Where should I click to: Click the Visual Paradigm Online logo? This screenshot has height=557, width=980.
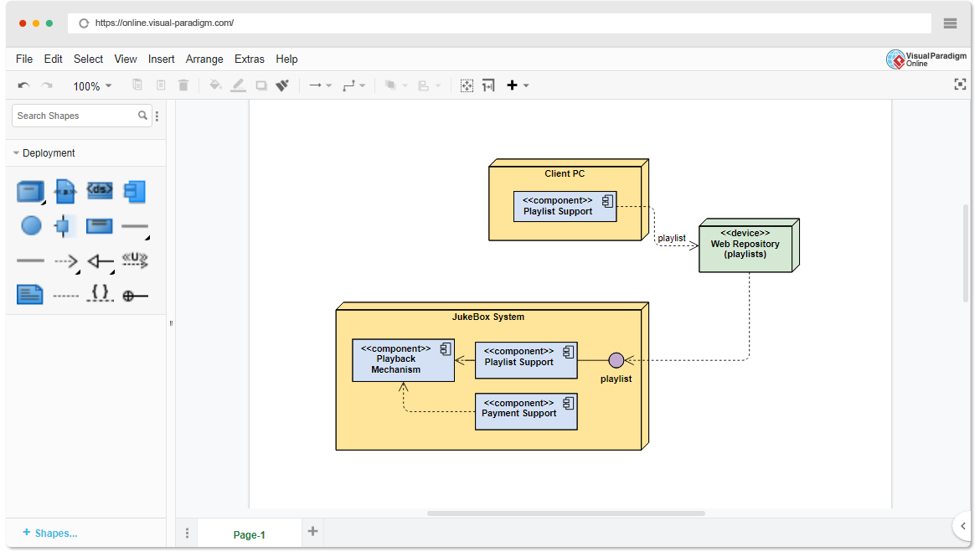[x=926, y=59]
